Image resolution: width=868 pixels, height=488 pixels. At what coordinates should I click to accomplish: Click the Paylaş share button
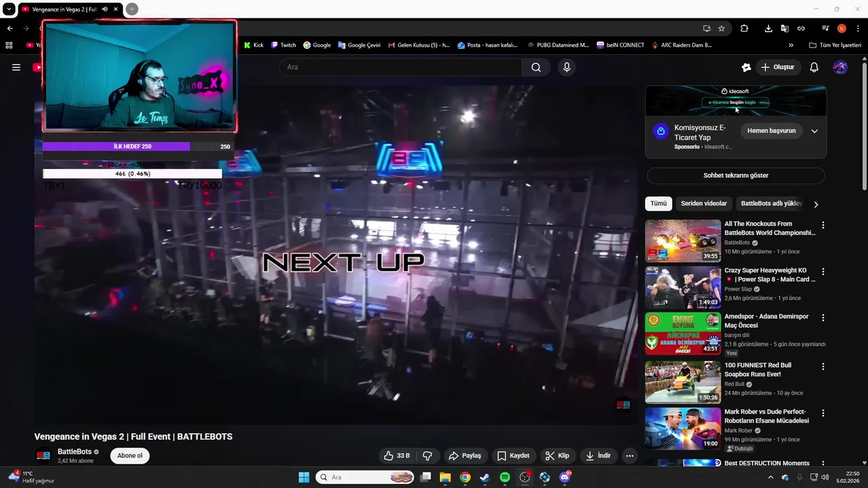pyautogui.click(x=465, y=455)
